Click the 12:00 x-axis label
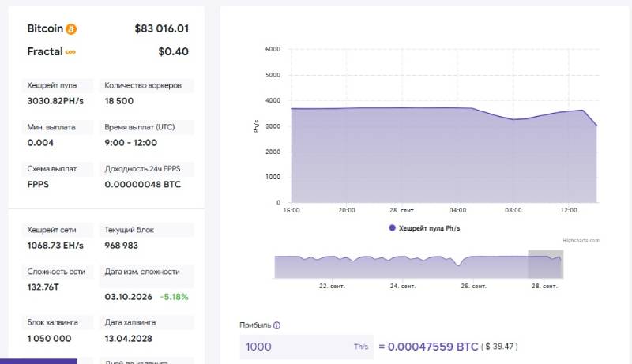 pos(568,210)
